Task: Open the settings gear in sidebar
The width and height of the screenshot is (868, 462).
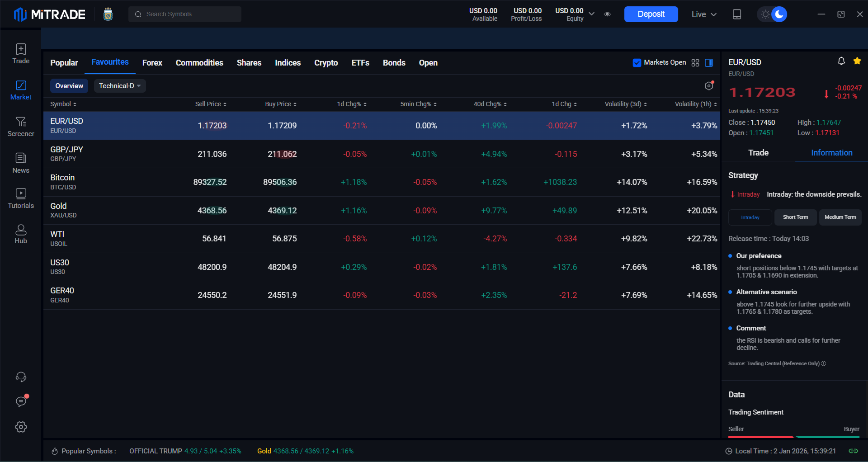Action: pos(21,427)
